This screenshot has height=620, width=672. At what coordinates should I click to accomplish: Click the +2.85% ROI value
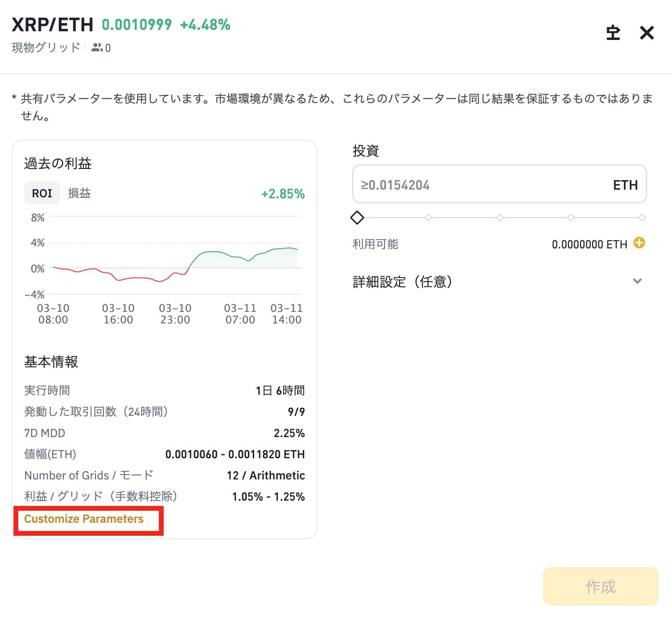click(x=283, y=194)
